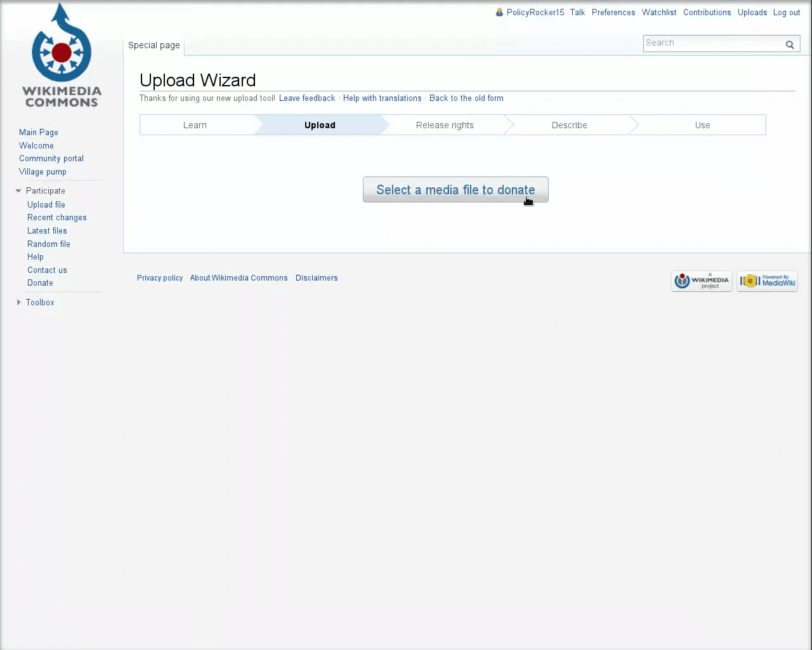The width and height of the screenshot is (812, 650).
Task: Click Select a media file to donate
Action: pyautogui.click(x=455, y=190)
